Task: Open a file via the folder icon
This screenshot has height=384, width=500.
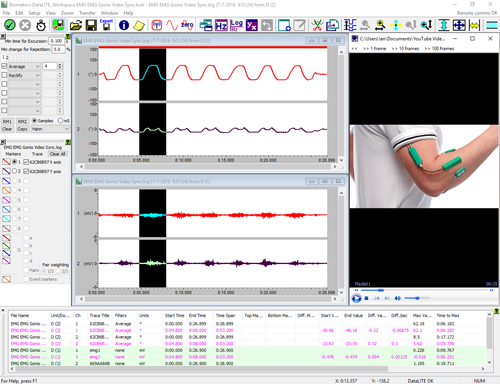Action: point(75,25)
